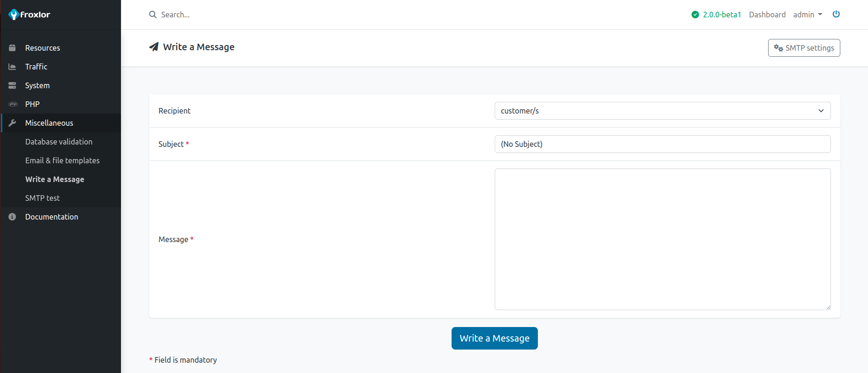The image size is (868, 373).
Task: Click the search magnifier icon
Action: point(153,15)
